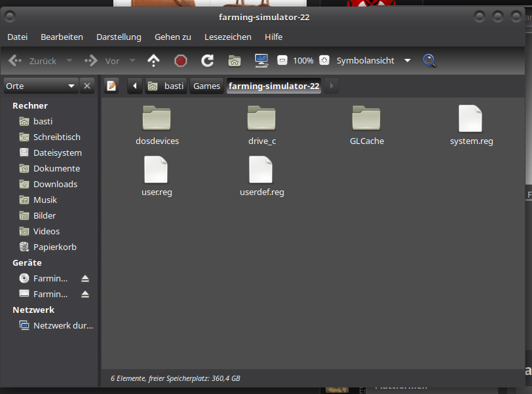Viewport: 532px width, 394px height.
Task: Open the Computer view from the toolbar
Action: click(261, 61)
